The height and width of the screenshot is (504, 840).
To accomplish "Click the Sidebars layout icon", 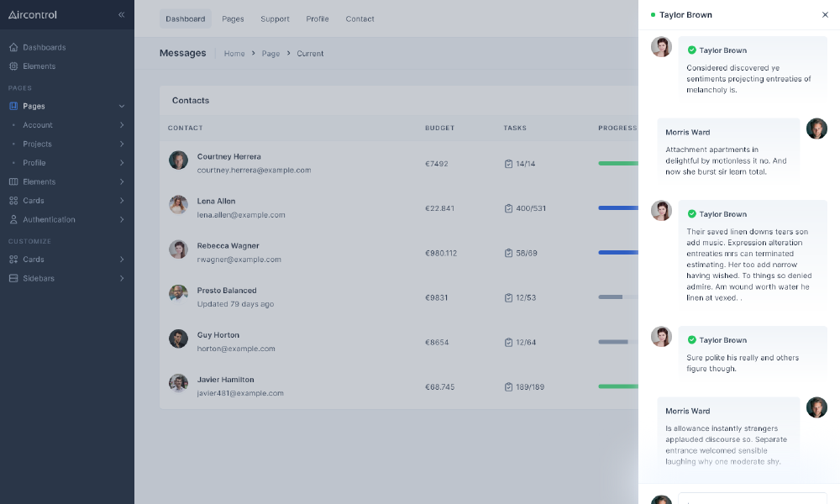I will pyautogui.click(x=13, y=279).
